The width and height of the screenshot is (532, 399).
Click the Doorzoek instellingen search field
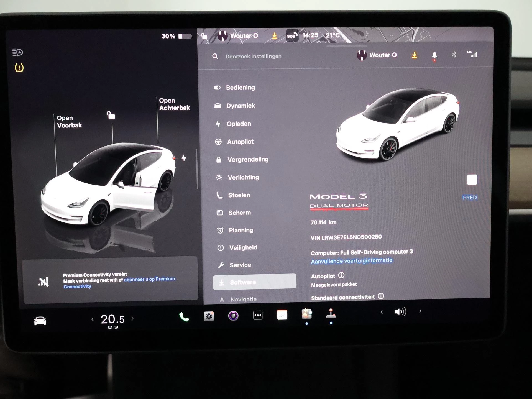pos(253,57)
